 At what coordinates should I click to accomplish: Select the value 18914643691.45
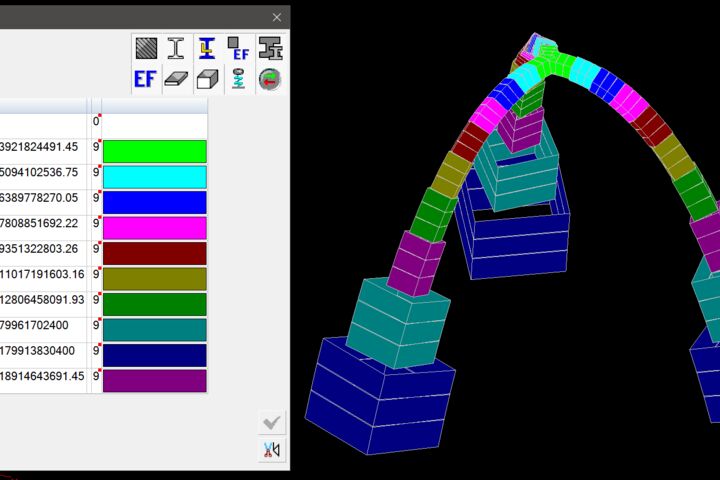tap(42, 376)
